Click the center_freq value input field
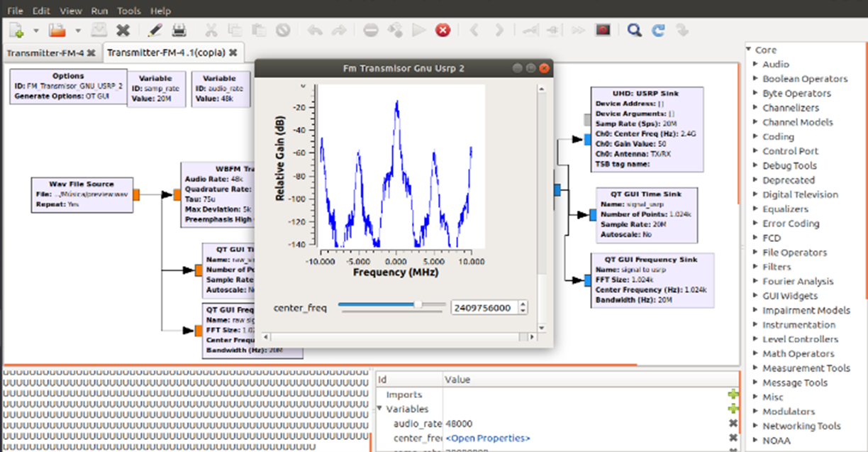Viewport: 868px width, 452px height. click(x=484, y=308)
